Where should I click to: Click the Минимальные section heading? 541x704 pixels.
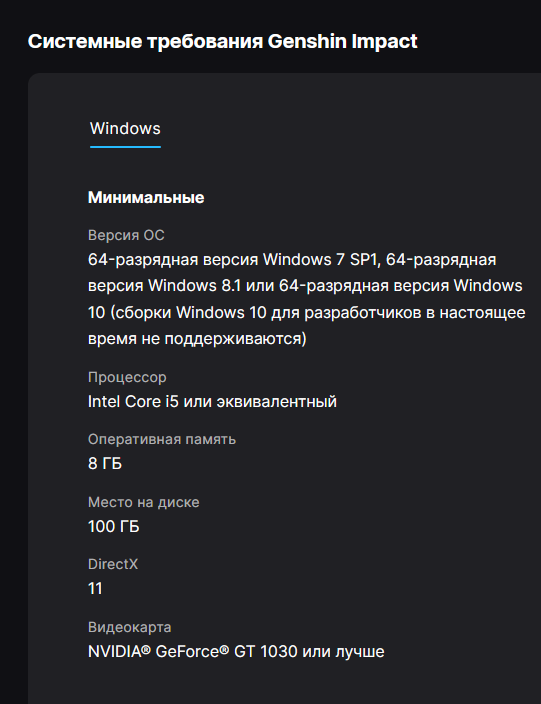pyautogui.click(x=146, y=198)
